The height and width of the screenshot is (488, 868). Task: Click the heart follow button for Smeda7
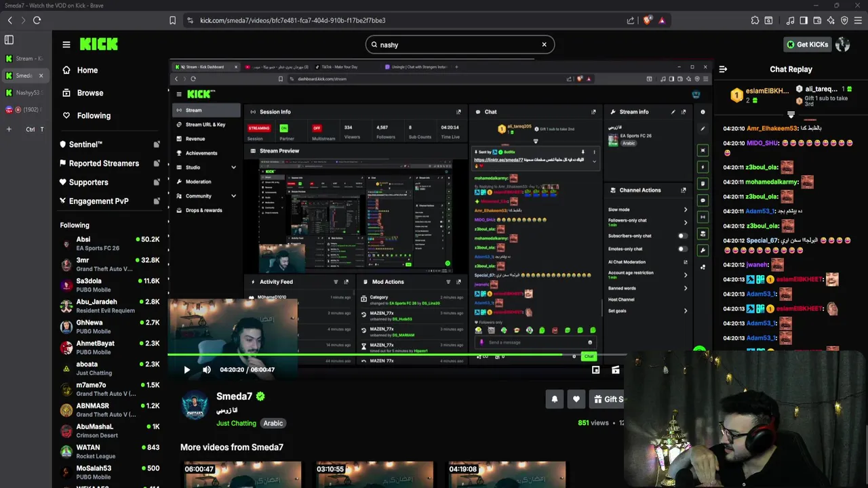click(x=576, y=399)
